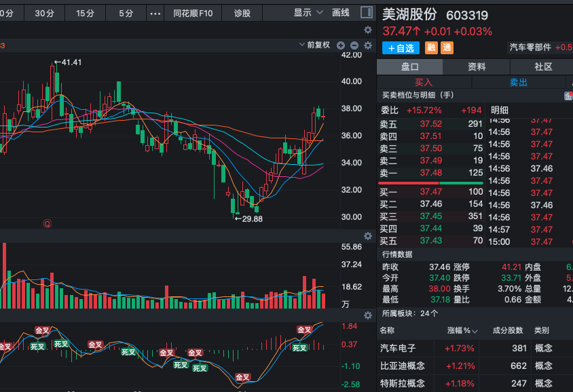Click stock code 603319
This screenshot has width=573, height=392.
467,16
